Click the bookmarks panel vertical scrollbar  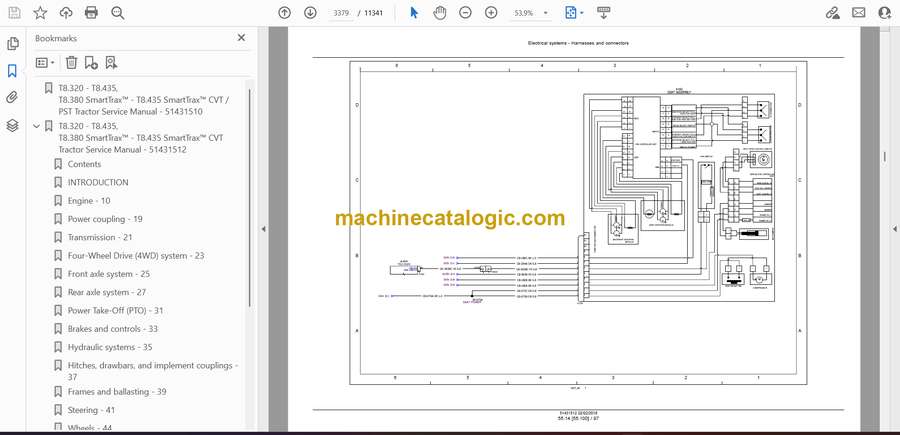point(250,198)
